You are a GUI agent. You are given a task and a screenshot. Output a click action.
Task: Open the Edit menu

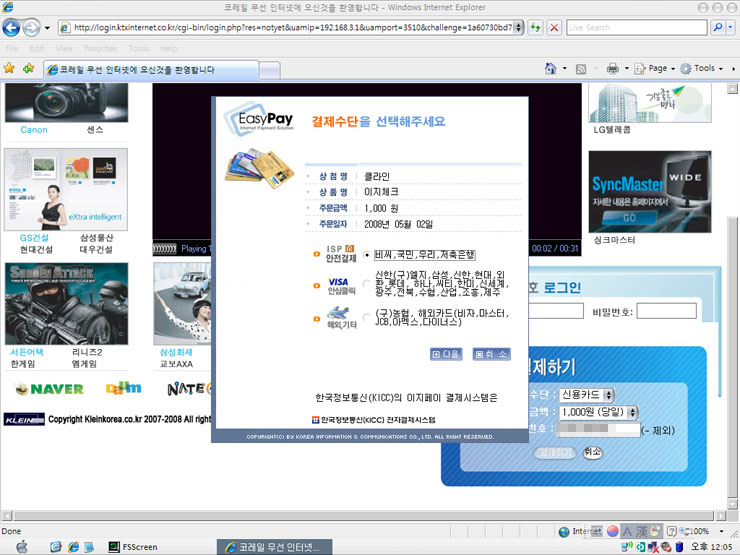click(37, 48)
